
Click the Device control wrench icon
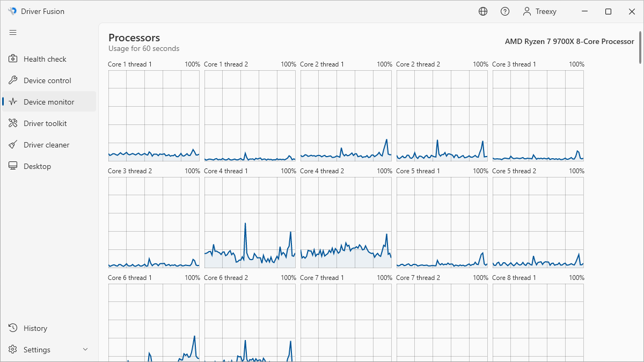coord(13,80)
